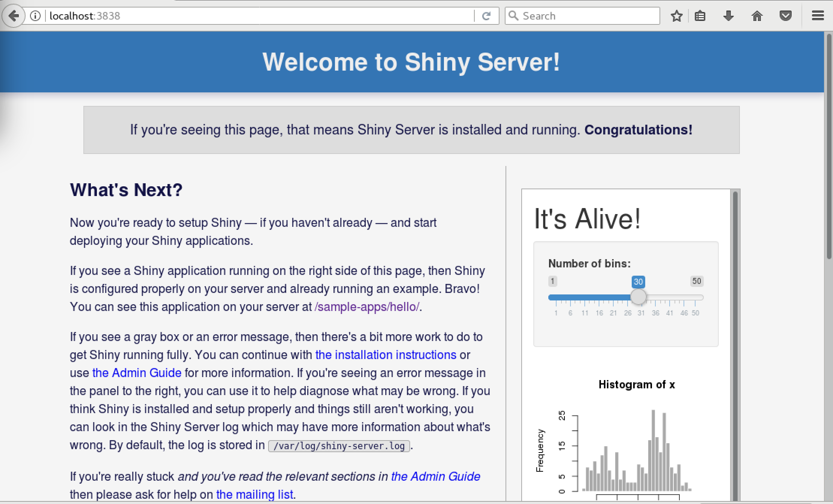
Task: Go to home page via house icon
Action: (x=757, y=16)
